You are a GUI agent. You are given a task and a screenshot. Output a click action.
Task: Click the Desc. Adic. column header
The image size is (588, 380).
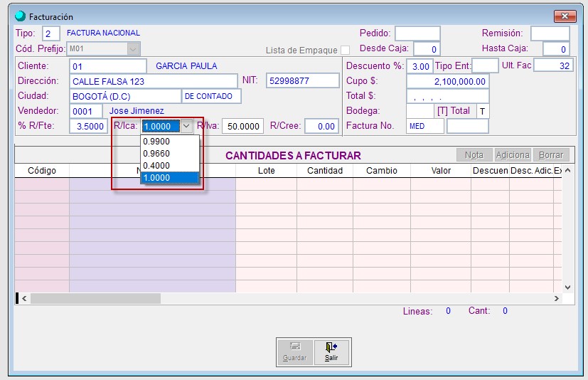coord(531,171)
